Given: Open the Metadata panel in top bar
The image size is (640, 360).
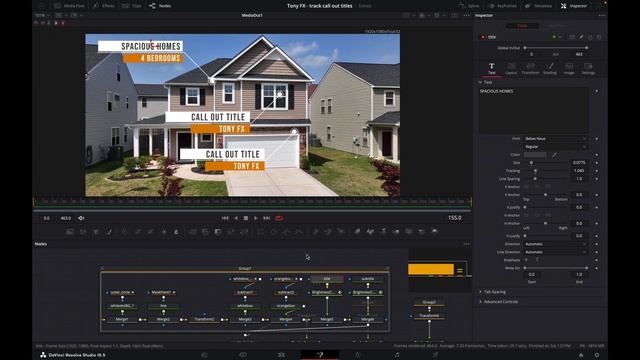Looking at the screenshot, I should (x=538, y=6).
